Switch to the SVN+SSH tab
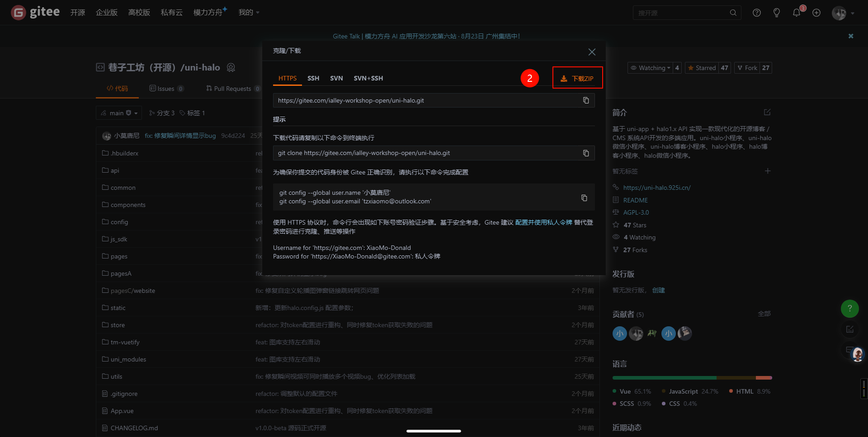Viewport: 868px width, 437px height. 368,78
